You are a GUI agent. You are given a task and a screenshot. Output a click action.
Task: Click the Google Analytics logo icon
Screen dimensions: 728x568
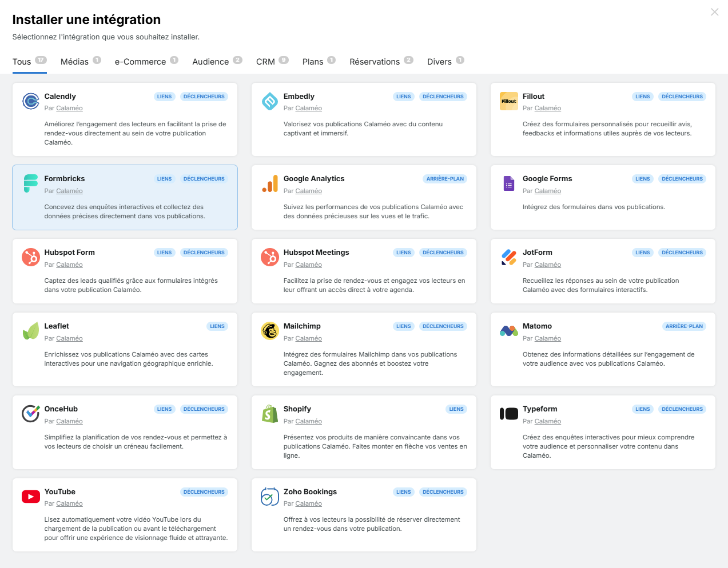(270, 183)
